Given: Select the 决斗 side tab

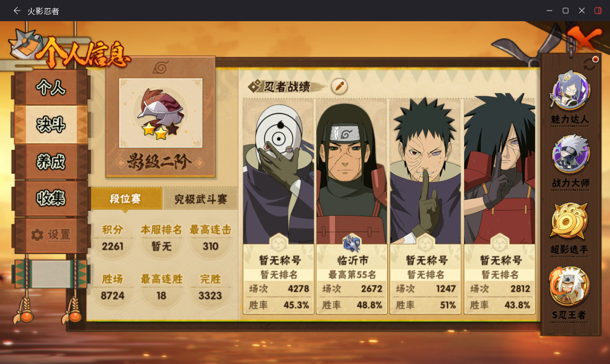Looking at the screenshot, I should [x=51, y=125].
